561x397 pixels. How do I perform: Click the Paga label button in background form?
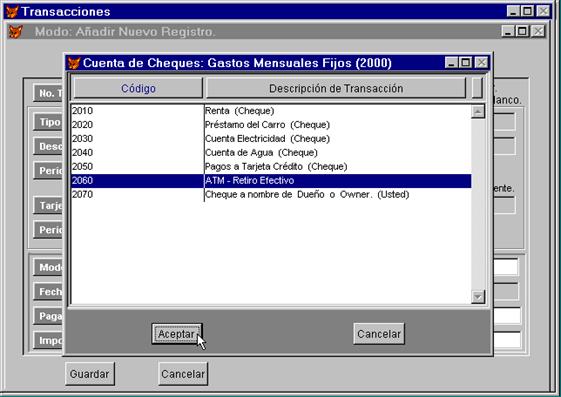click(x=49, y=316)
